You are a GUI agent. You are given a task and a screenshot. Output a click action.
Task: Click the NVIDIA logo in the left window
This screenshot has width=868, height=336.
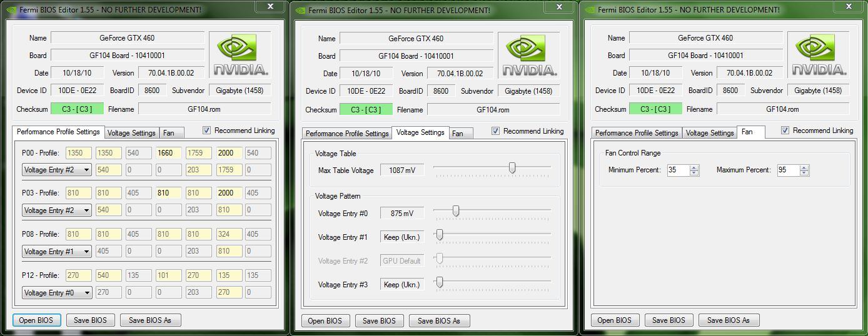pyautogui.click(x=240, y=55)
